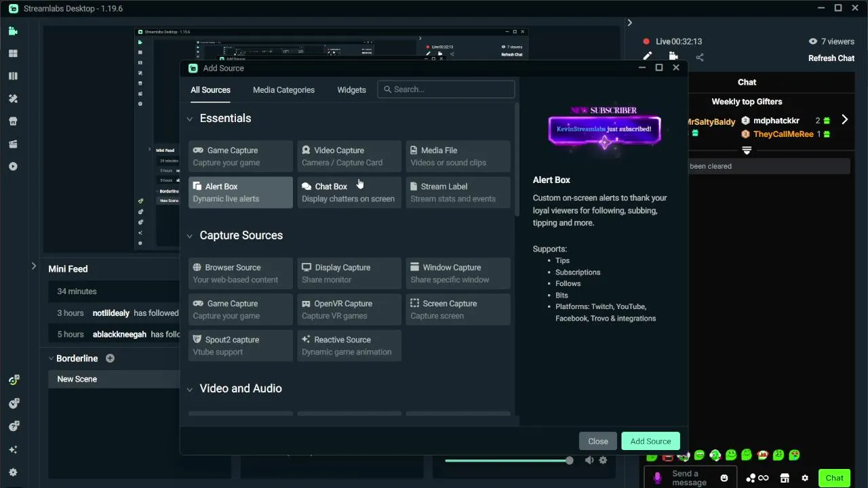The height and width of the screenshot is (488, 868).
Task: Open the Layout Editor grid icon in sidebar
Action: [13, 54]
